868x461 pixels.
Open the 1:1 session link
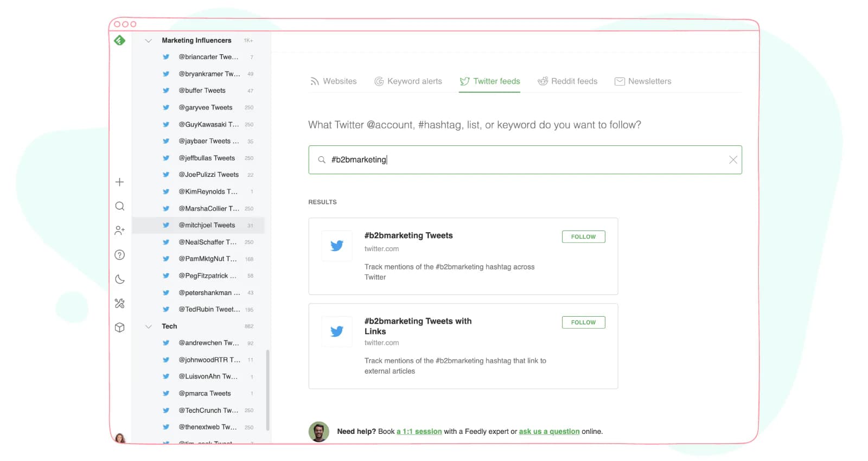tap(419, 432)
